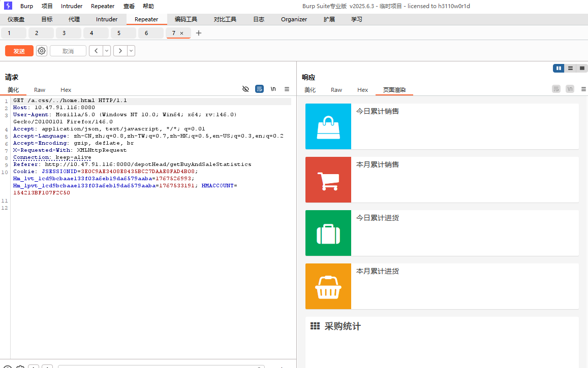The width and height of the screenshot is (588, 368).
Task: Switch to side-by-side split layout
Action: 559,68
